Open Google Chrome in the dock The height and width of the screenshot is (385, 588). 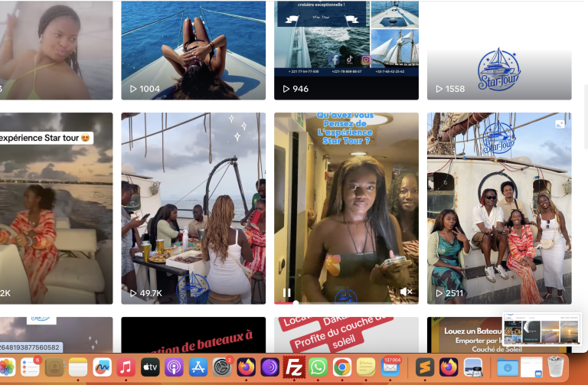(341, 367)
